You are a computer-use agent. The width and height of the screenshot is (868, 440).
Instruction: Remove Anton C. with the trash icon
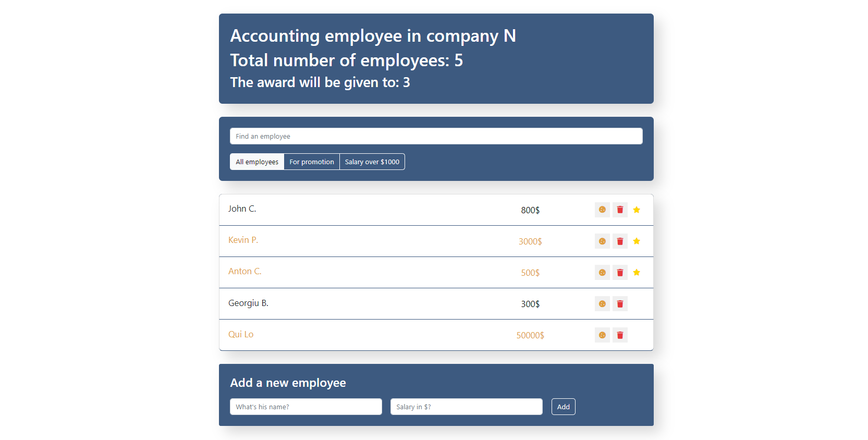pyautogui.click(x=620, y=272)
